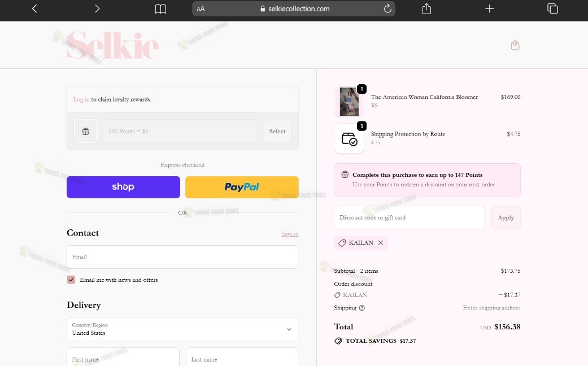The image size is (588, 366).
Task: Go forward with the Safari forward arrow
Action: (97, 8)
